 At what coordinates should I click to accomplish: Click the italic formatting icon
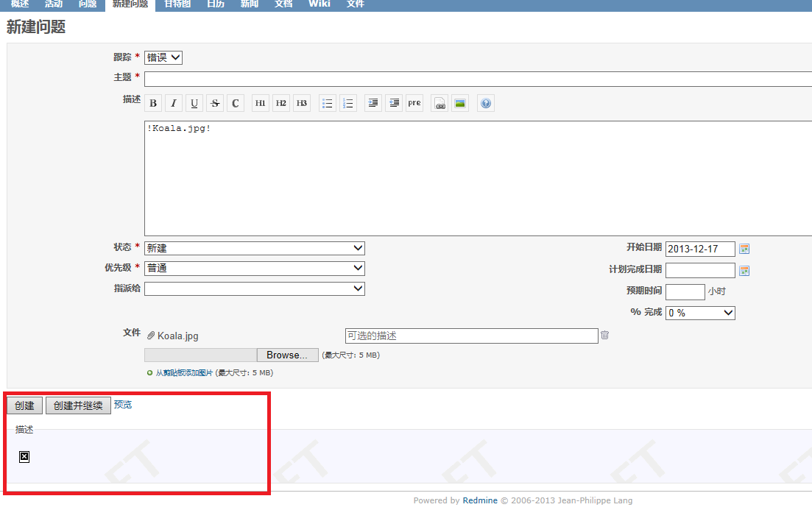tap(174, 104)
